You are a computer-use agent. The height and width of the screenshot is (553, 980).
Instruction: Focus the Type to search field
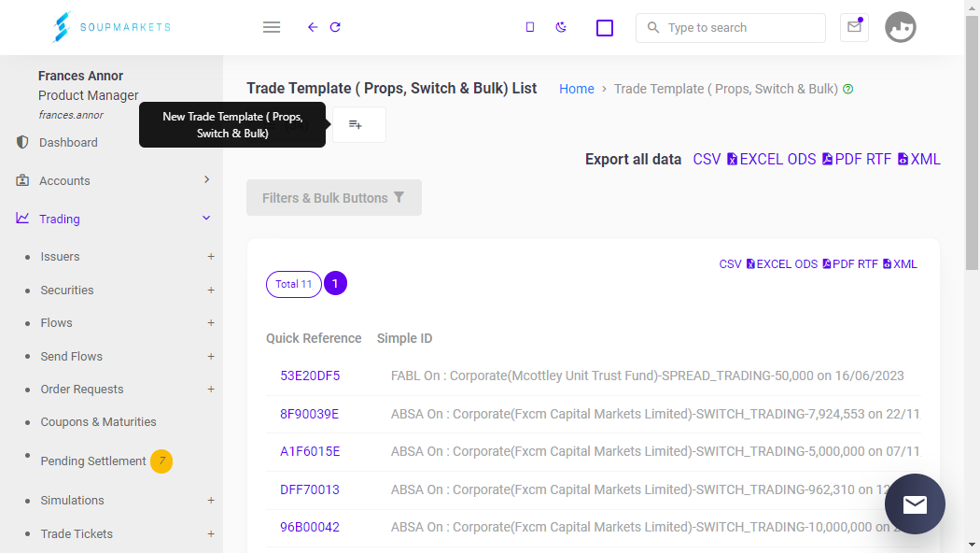point(731,27)
